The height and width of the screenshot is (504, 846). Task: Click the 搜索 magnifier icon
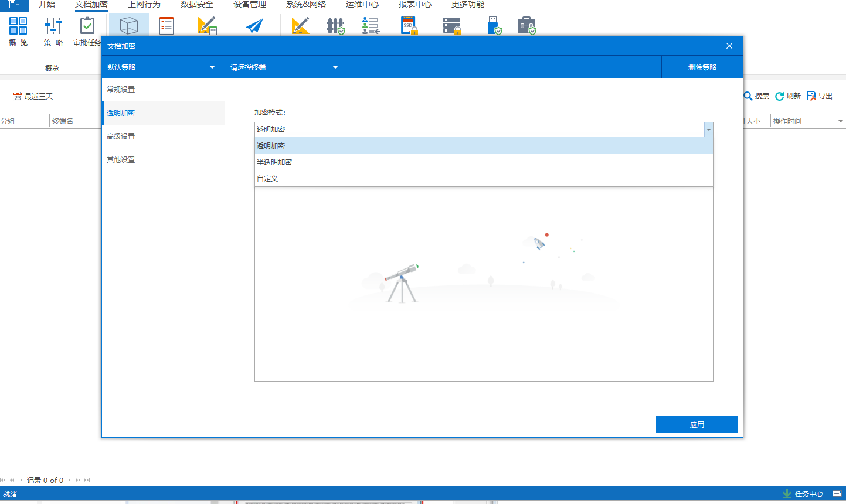[748, 96]
